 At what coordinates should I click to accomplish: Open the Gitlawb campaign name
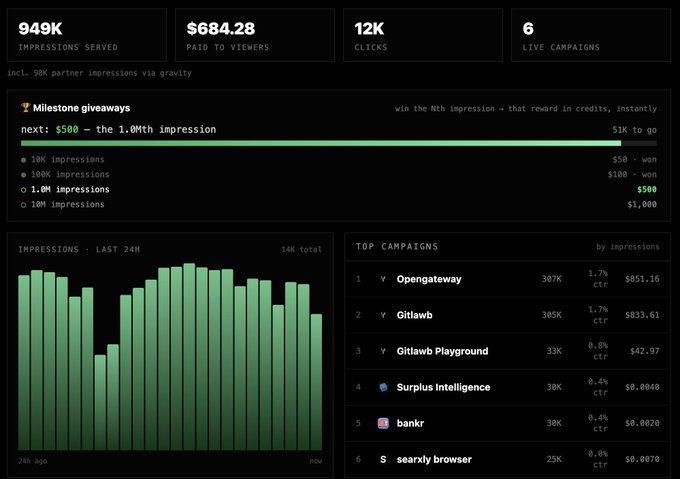point(415,315)
